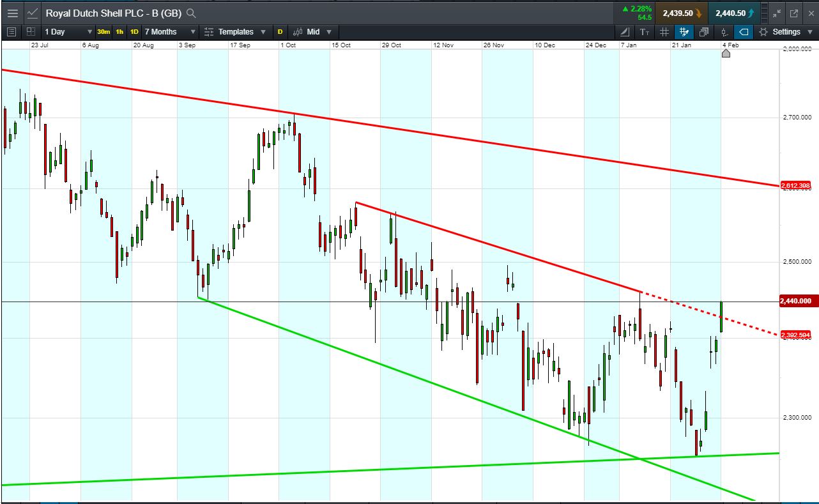Switch to the 30m interval shortcut
819x504 pixels.
tap(103, 32)
